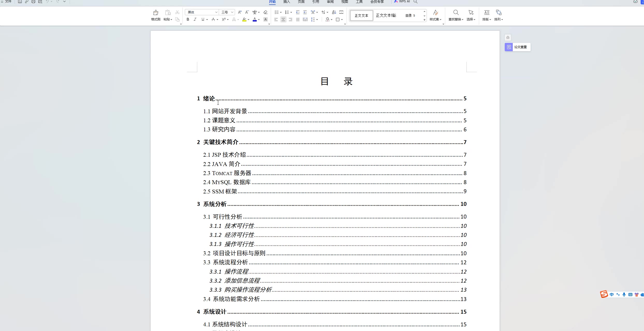The width and height of the screenshot is (644, 331).
Task: Apply blue font color
Action: pos(255,19)
